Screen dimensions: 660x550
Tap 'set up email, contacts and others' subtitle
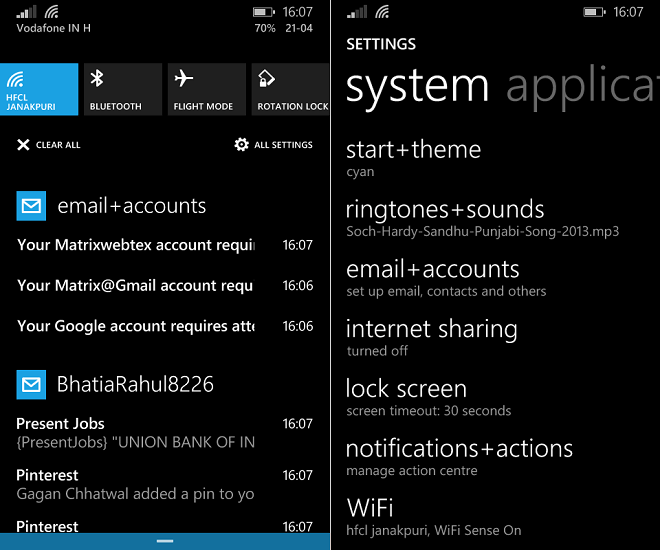tap(446, 291)
